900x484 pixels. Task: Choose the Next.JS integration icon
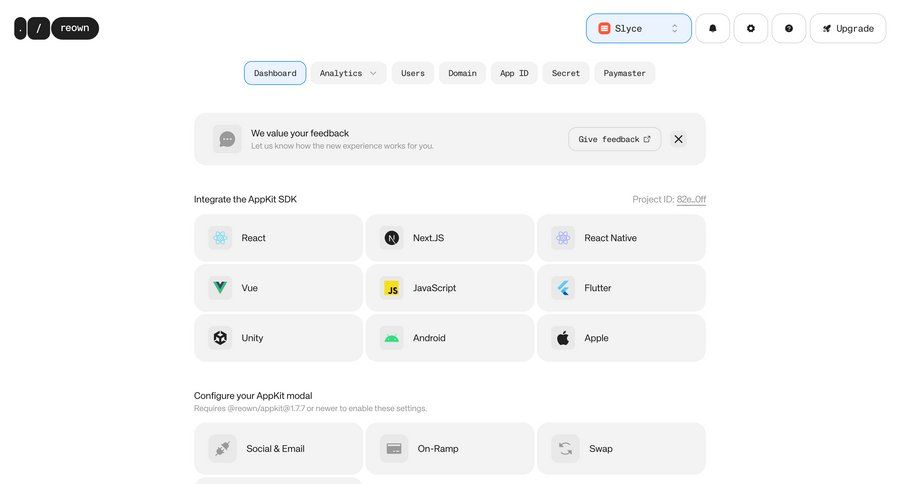point(392,238)
